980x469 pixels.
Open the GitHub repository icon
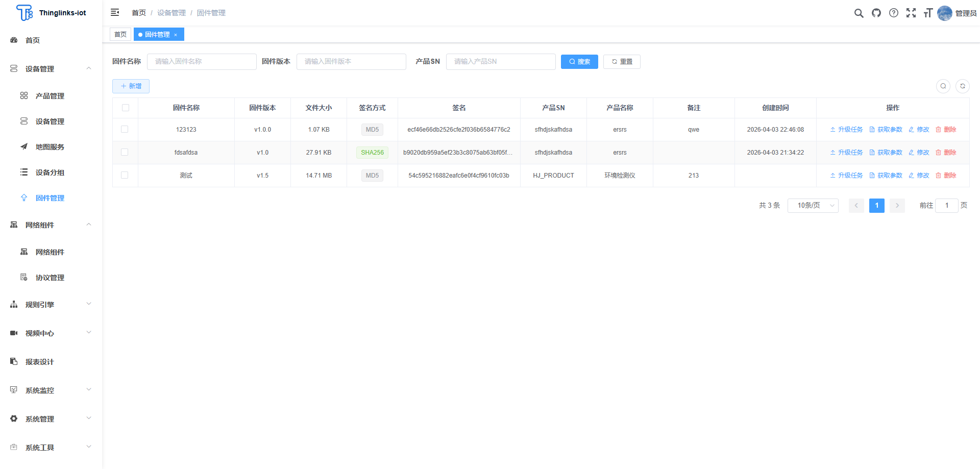(x=876, y=13)
